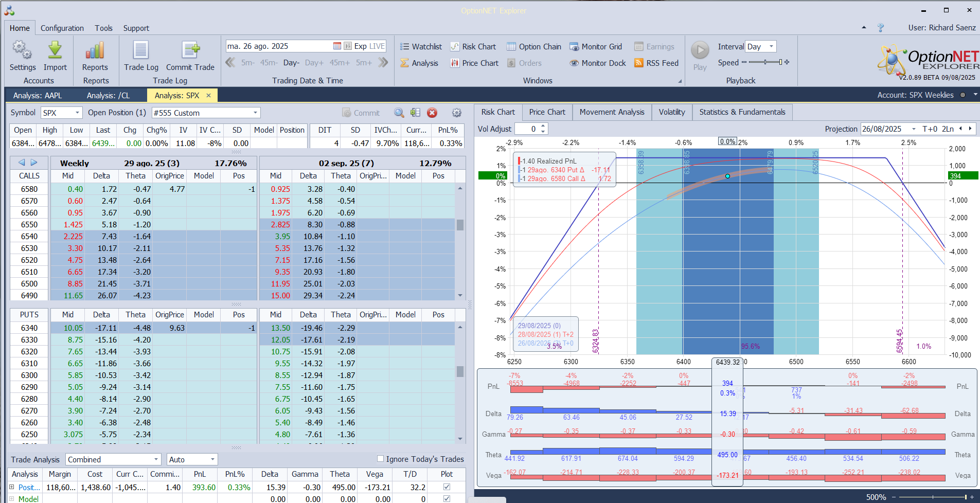Image resolution: width=980 pixels, height=503 pixels.
Task: Jump forward with the double-right arrow
Action: pyautogui.click(x=383, y=62)
